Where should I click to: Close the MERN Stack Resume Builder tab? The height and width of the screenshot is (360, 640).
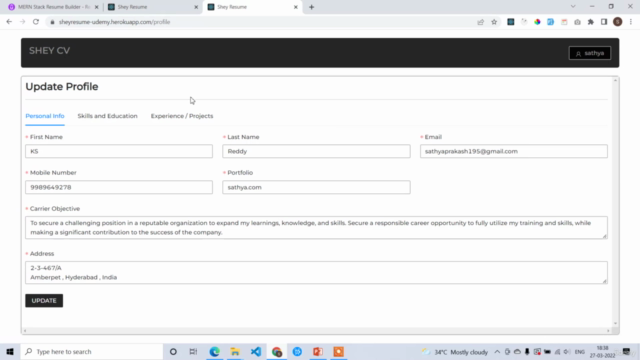point(97,7)
